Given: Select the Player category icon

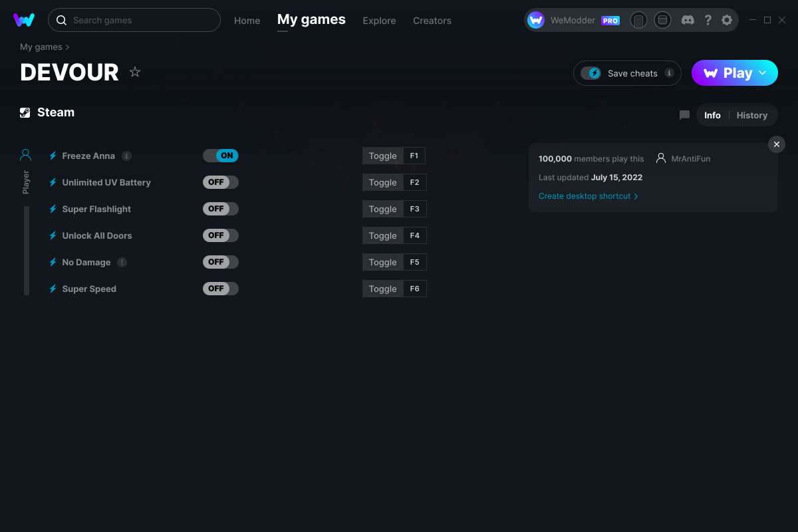Looking at the screenshot, I should pyautogui.click(x=26, y=155).
